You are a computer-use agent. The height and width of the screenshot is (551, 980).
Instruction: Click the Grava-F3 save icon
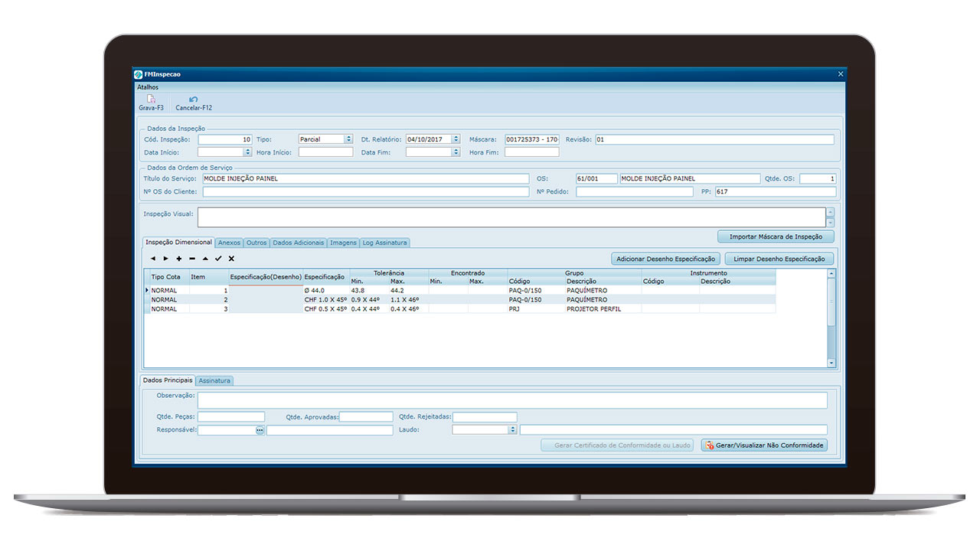[x=151, y=99]
